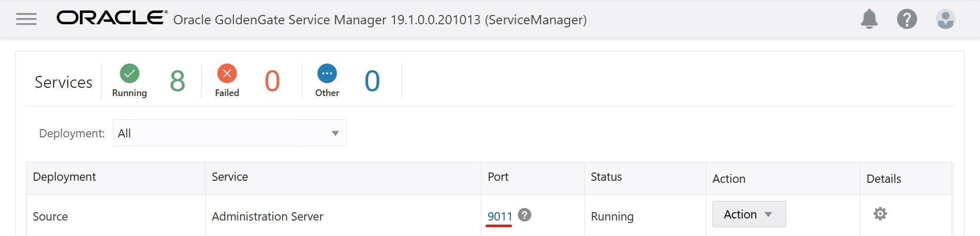This screenshot has height=236, width=980.
Task: Click the notifications bell icon
Action: pyautogui.click(x=869, y=19)
